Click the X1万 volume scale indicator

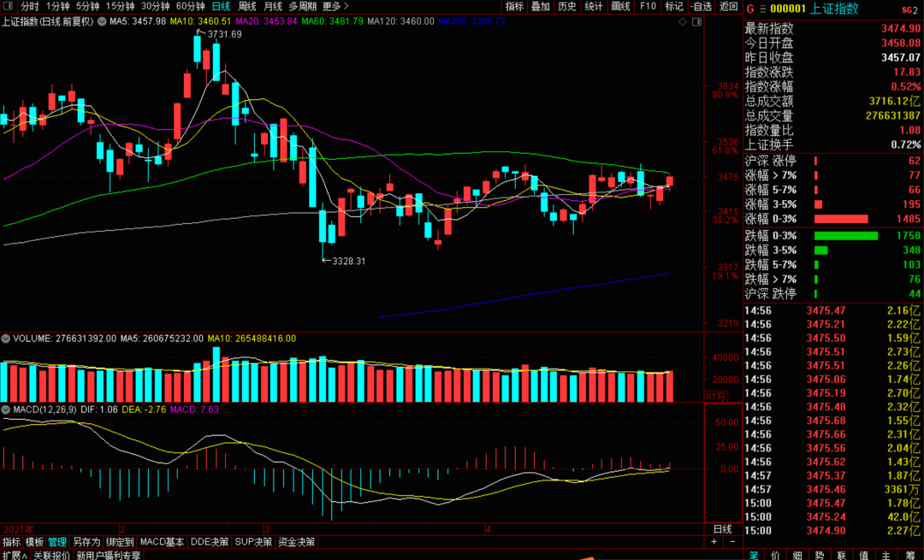716,397
